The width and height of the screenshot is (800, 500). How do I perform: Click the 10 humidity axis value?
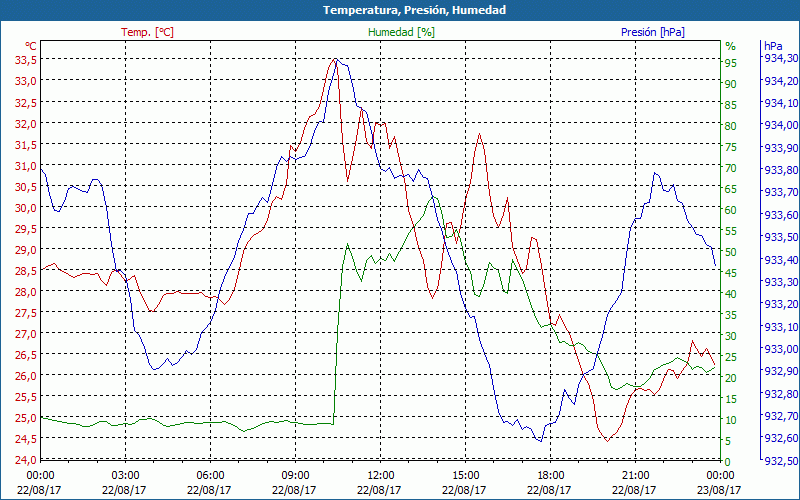[x=731, y=420]
